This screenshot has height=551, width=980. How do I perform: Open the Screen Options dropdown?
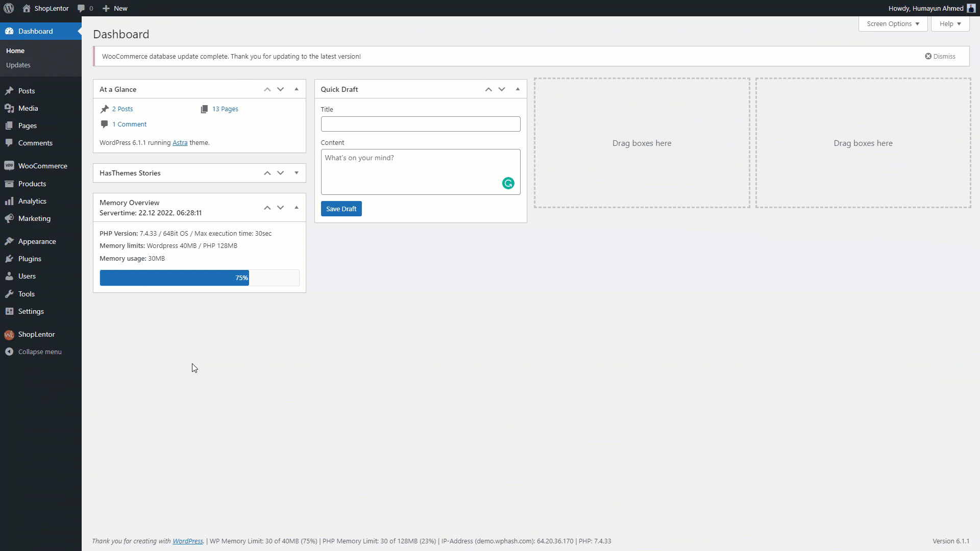coord(893,24)
